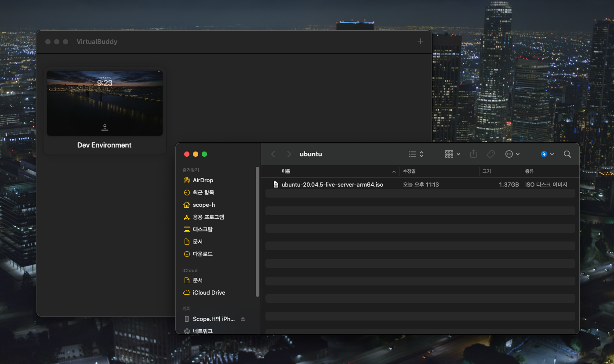614x364 pixels.
Task: Open the Finder action (ellipsis) menu
Action: [x=512, y=154]
